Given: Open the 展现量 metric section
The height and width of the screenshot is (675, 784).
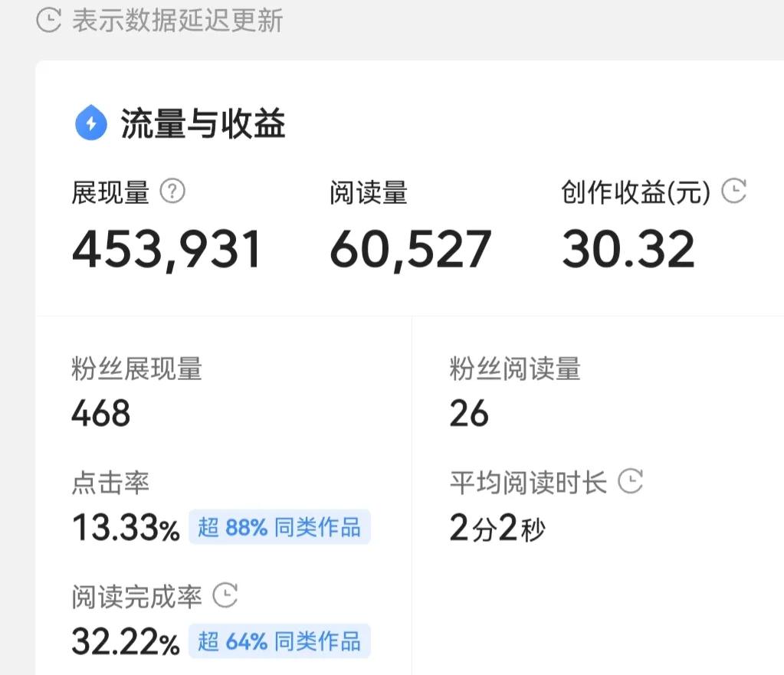Looking at the screenshot, I should point(111,193).
